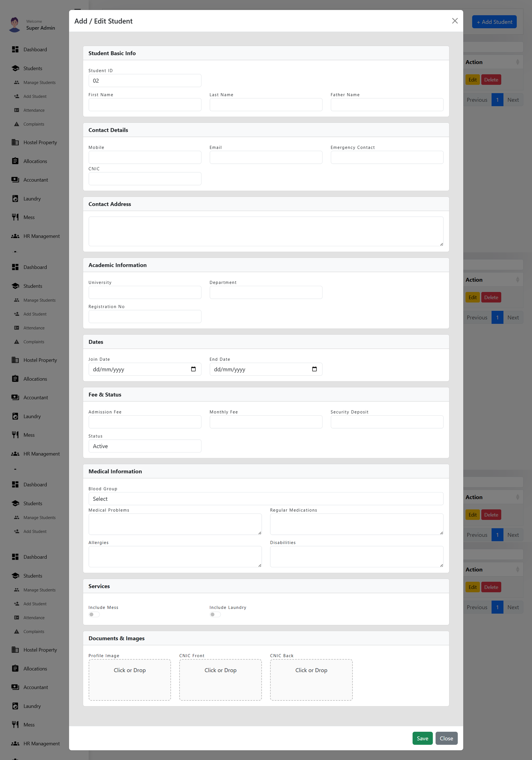Click the "Contact Details" section heading
This screenshot has height=760, width=532.
click(108, 130)
